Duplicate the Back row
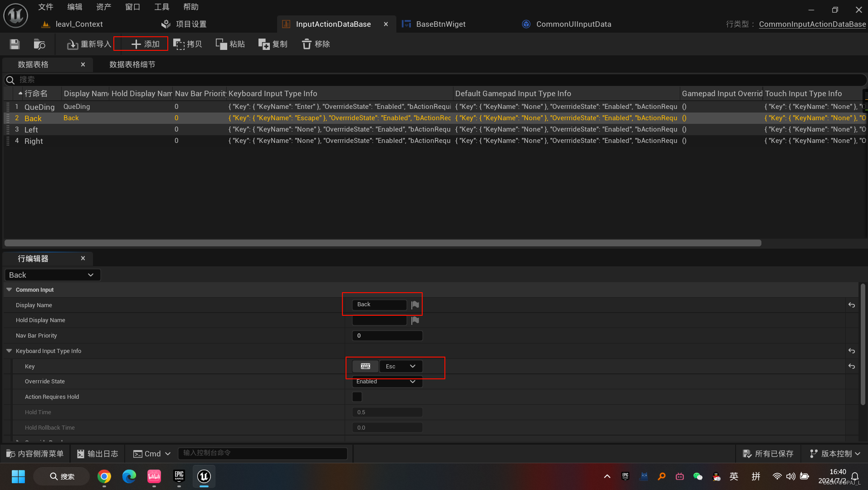 pos(273,44)
